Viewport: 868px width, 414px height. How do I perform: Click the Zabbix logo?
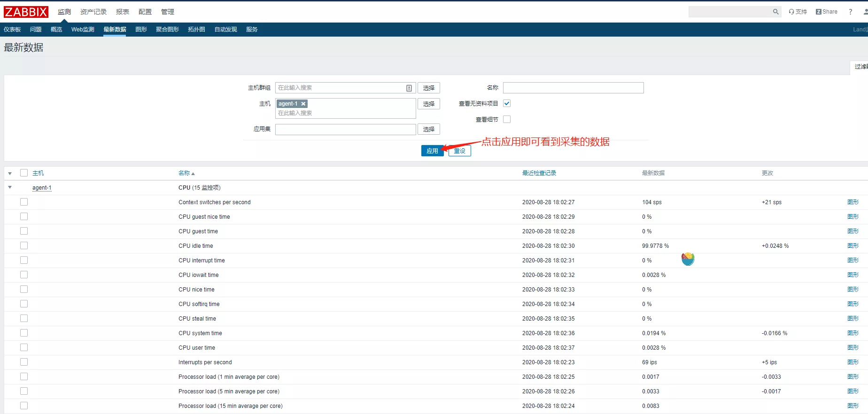pos(26,12)
